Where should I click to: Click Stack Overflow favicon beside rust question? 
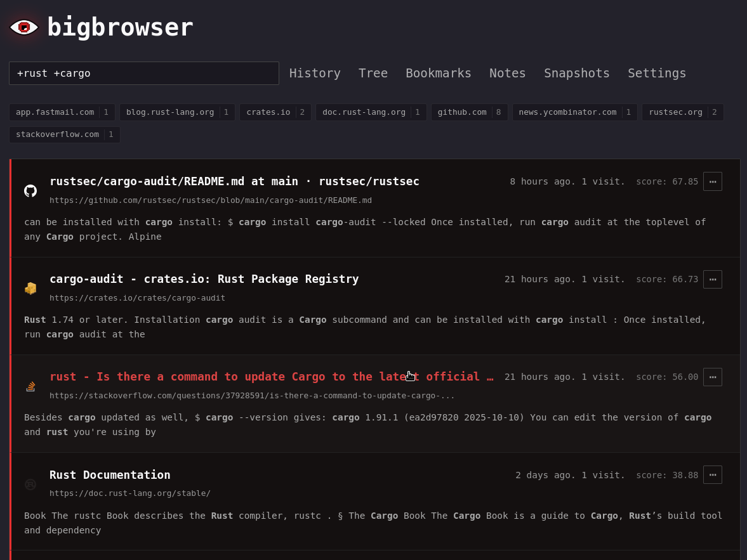coord(30,386)
